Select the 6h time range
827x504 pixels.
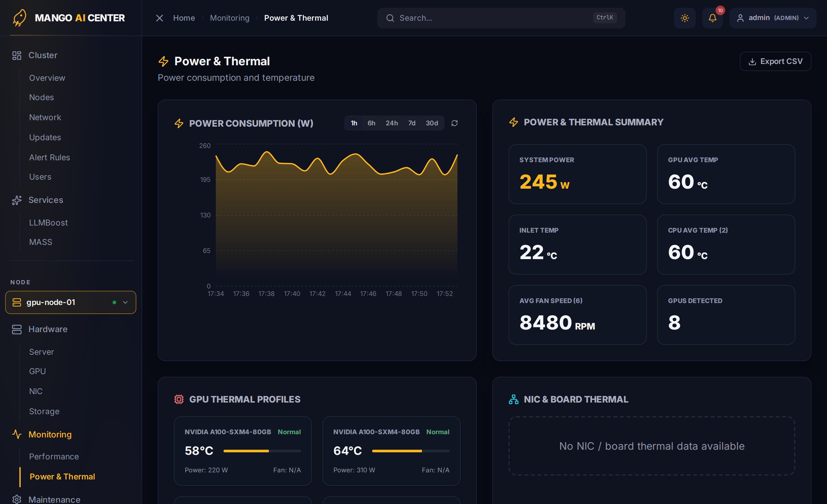(x=371, y=123)
